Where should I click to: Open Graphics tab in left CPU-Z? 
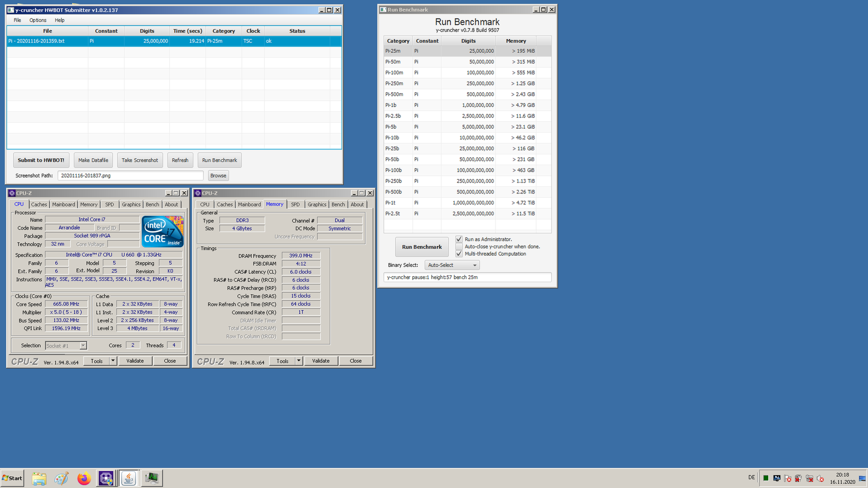pos(131,205)
